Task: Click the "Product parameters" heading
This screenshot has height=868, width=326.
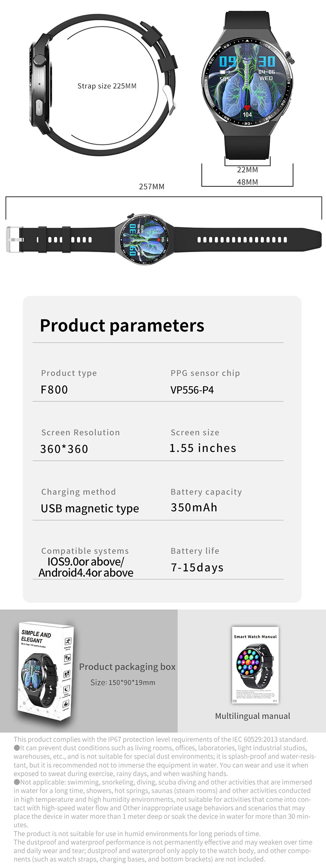Action: pyautogui.click(x=122, y=325)
